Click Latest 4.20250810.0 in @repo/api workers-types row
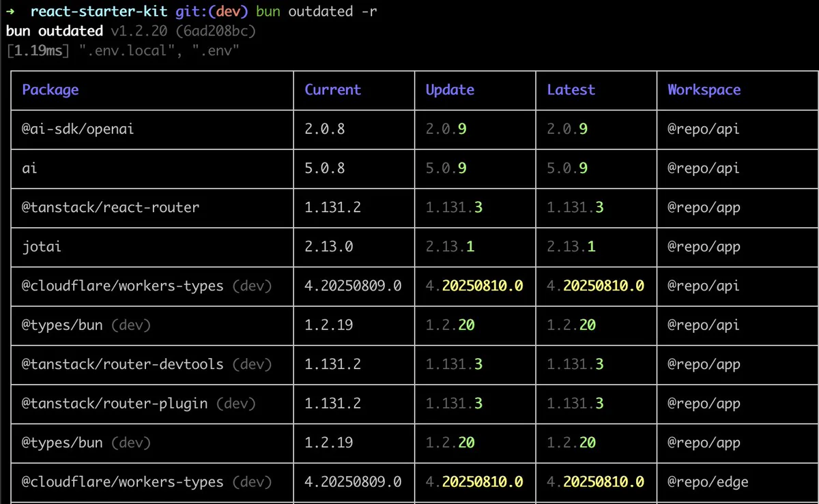819x504 pixels. coord(596,286)
